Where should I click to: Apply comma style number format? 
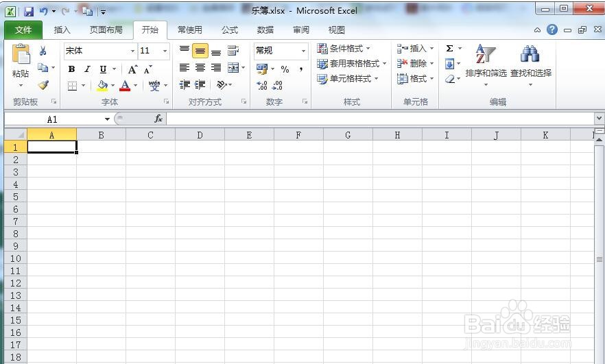tap(300, 69)
